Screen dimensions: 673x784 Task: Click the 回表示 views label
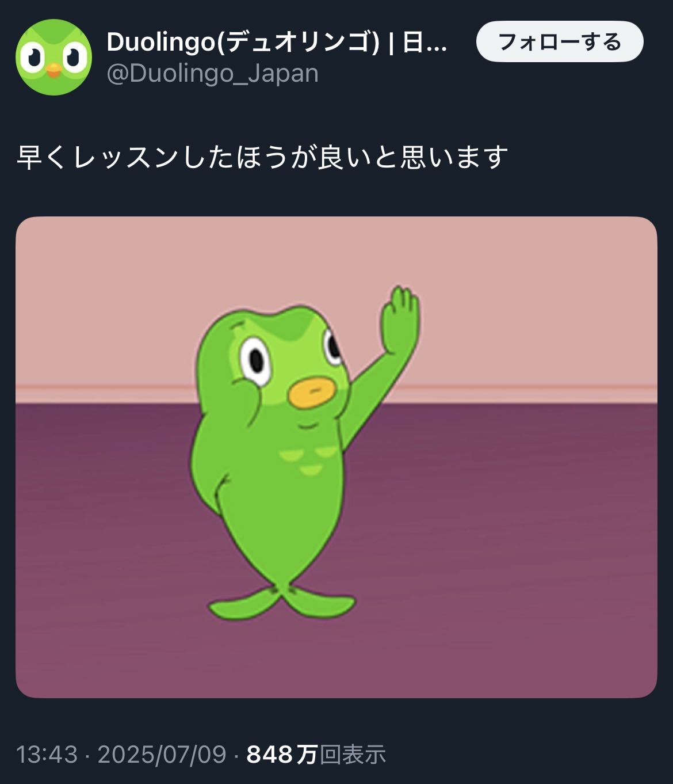pos(353,754)
